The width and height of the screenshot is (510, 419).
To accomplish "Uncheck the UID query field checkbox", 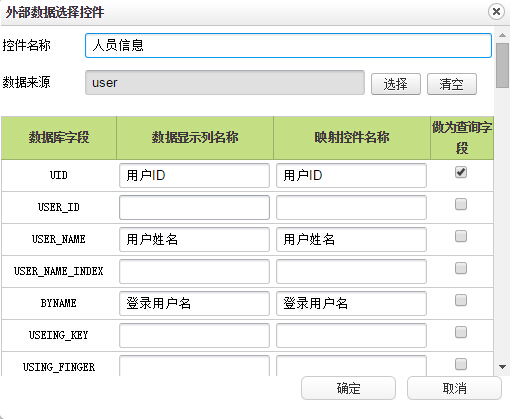I will click(x=461, y=172).
